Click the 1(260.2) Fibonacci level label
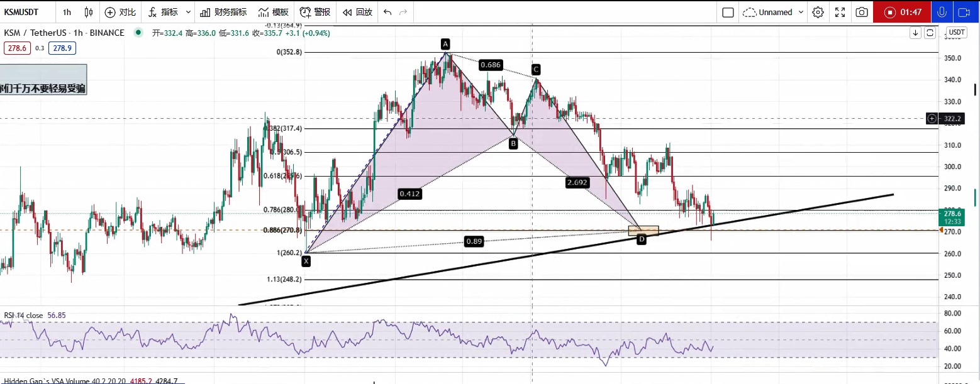The height and width of the screenshot is (384, 980). 289,253
